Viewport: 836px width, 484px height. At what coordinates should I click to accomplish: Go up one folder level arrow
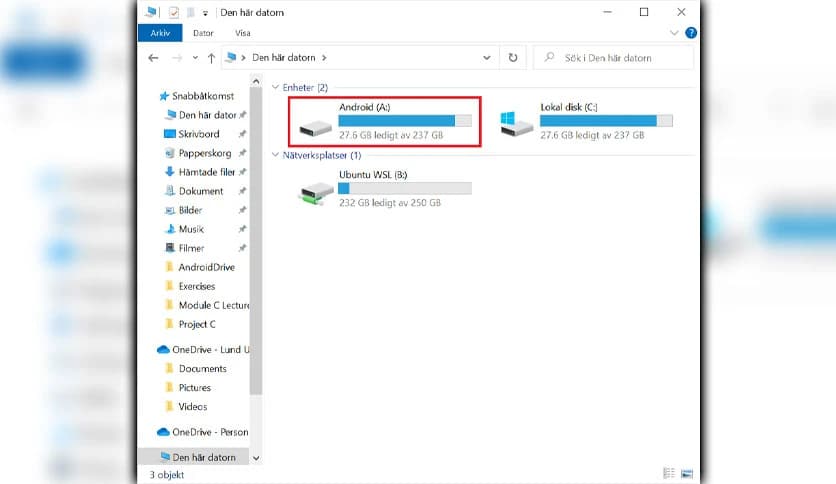pyautogui.click(x=211, y=58)
